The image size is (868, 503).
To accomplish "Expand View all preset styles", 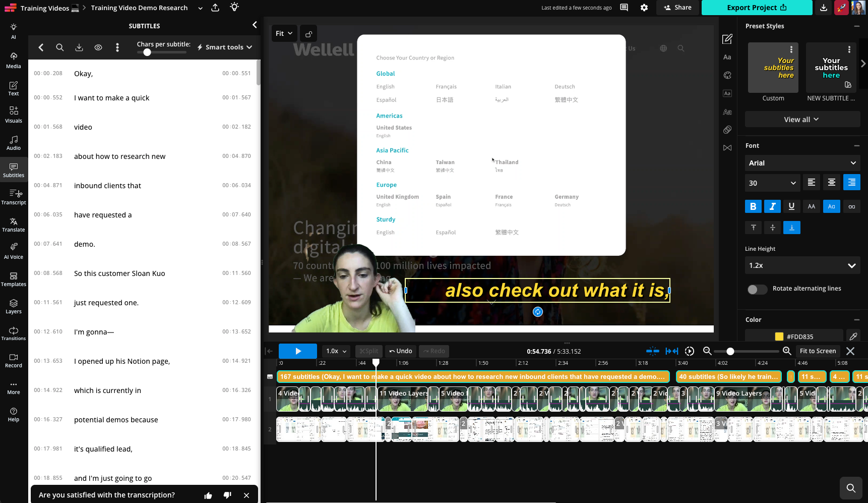I will pos(802,120).
